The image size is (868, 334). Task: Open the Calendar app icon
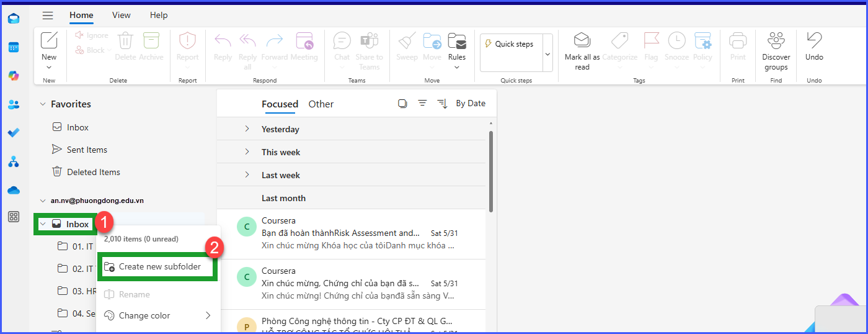[x=14, y=47]
